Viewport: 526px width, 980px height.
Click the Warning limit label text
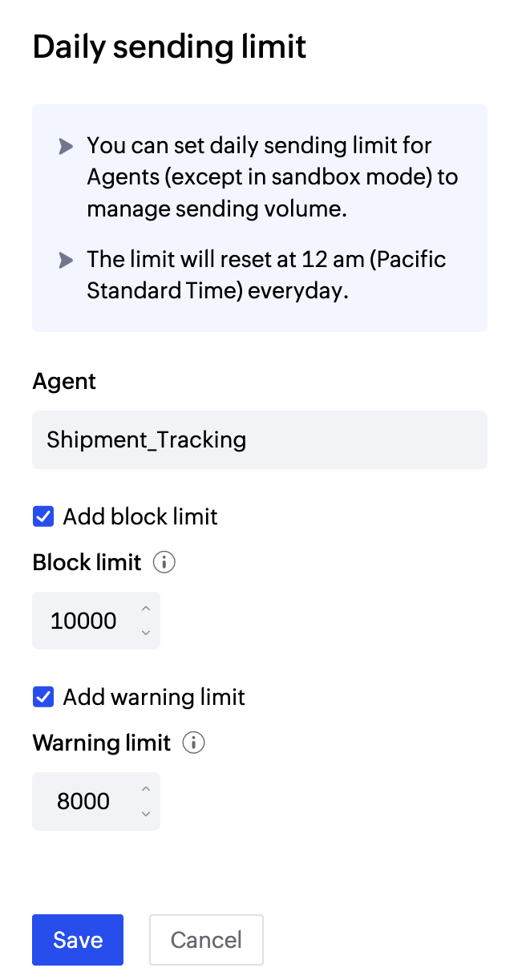click(x=101, y=743)
